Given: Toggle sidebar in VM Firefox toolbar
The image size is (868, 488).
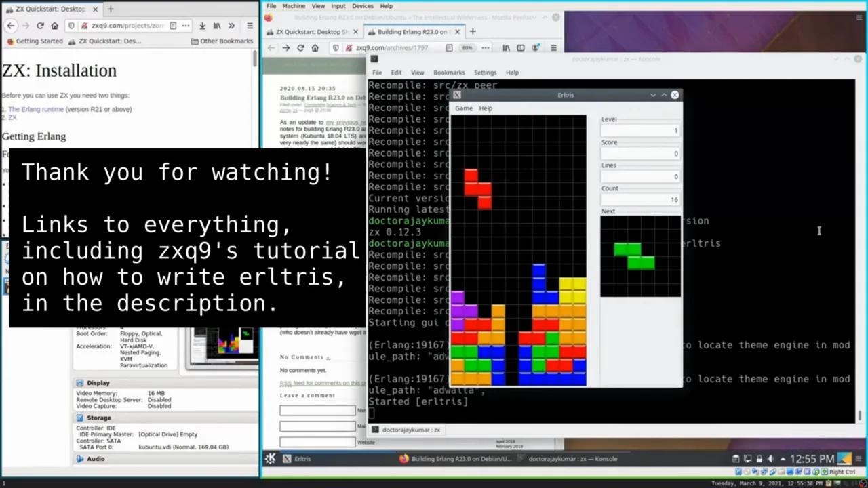Looking at the screenshot, I should [520, 48].
